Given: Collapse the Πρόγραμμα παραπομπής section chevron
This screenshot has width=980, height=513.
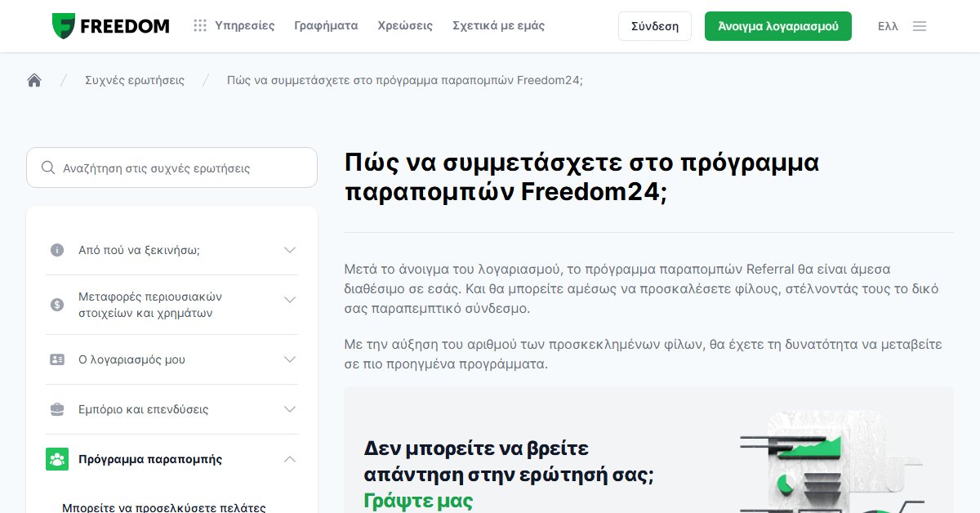Looking at the screenshot, I should click(x=290, y=459).
